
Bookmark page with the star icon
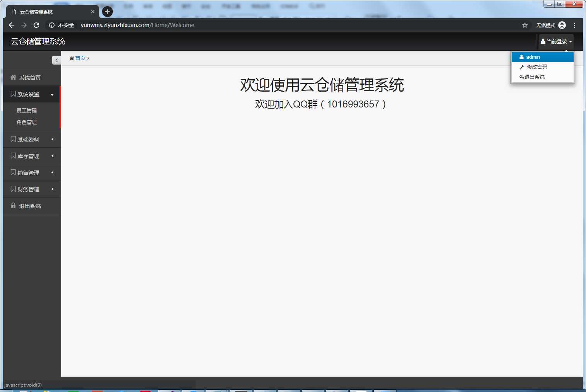point(525,25)
